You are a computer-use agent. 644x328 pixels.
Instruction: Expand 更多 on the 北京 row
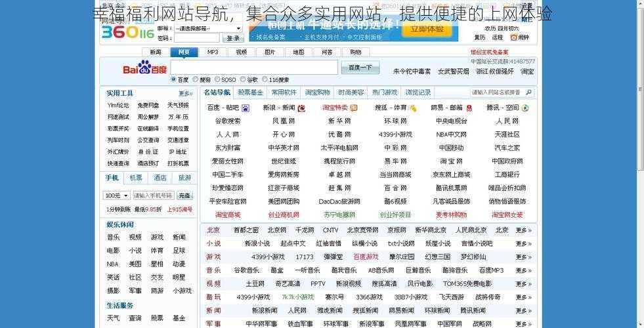[524, 230]
